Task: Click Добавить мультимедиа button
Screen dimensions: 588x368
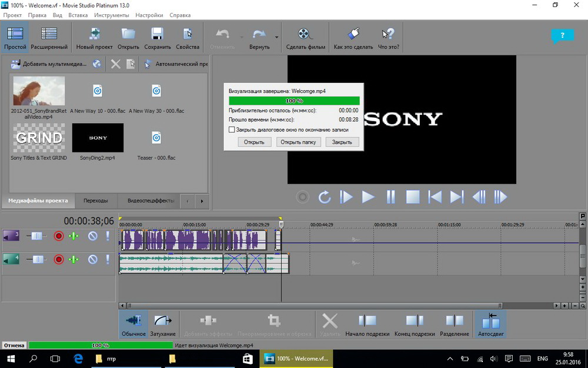Action: pos(49,64)
